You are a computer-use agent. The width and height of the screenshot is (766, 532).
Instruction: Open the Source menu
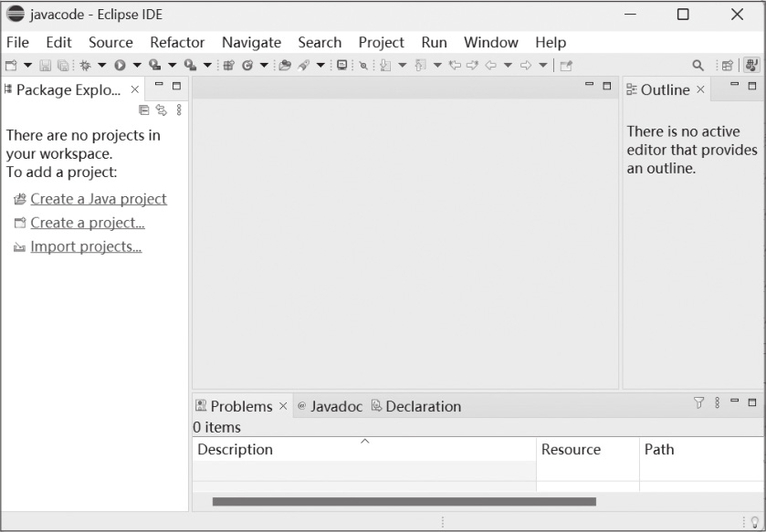pos(110,43)
